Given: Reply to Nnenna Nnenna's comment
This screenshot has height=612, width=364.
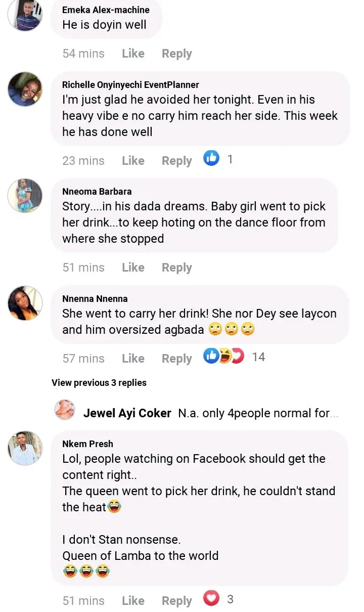Looking at the screenshot, I should [x=176, y=359].
